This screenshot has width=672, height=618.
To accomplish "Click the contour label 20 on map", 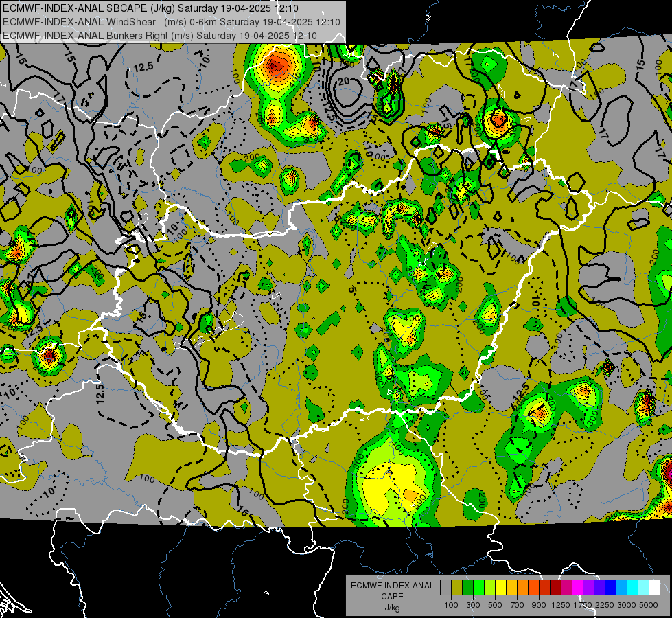I will tap(344, 81).
